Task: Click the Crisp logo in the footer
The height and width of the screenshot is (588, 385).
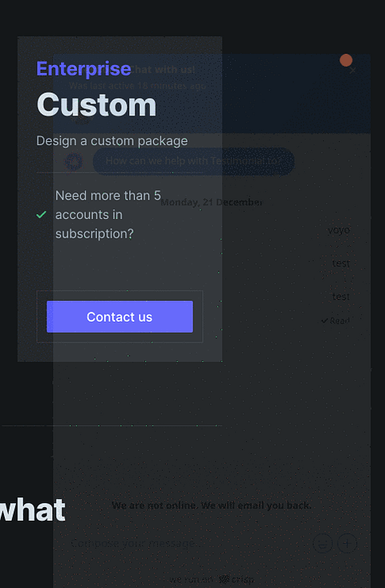Action: pos(237,579)
